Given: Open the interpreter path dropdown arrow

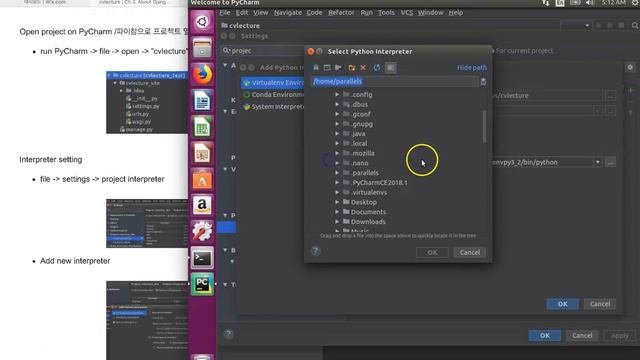Looking at the screenshot, I should pos(598,162).
